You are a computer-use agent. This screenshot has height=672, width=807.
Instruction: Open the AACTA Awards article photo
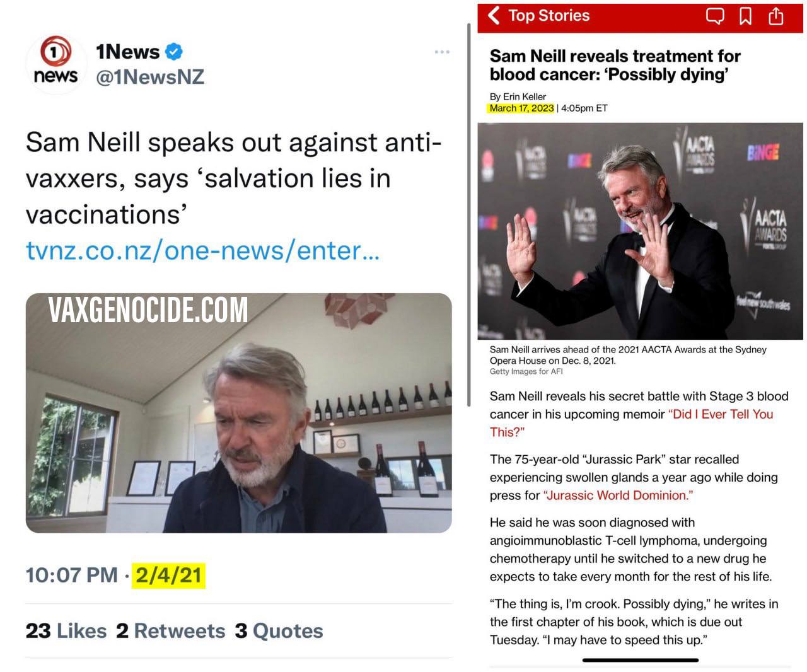(640, 231)
